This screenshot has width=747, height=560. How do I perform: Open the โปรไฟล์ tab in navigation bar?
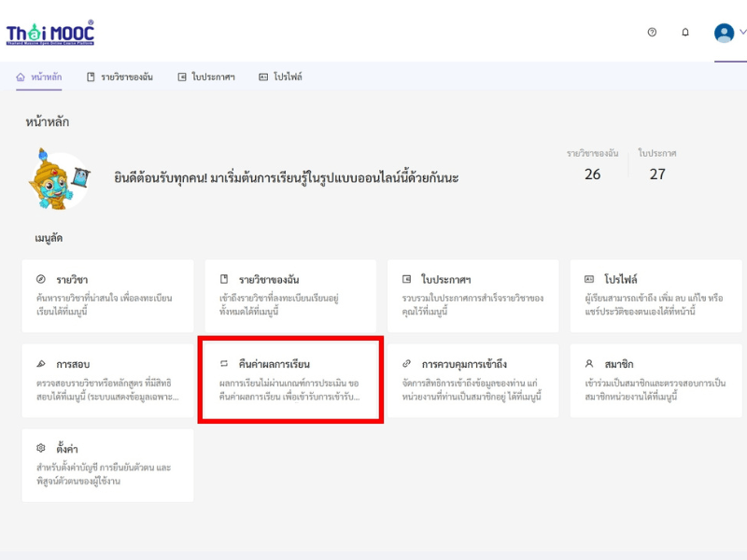[x=280, y=77]
